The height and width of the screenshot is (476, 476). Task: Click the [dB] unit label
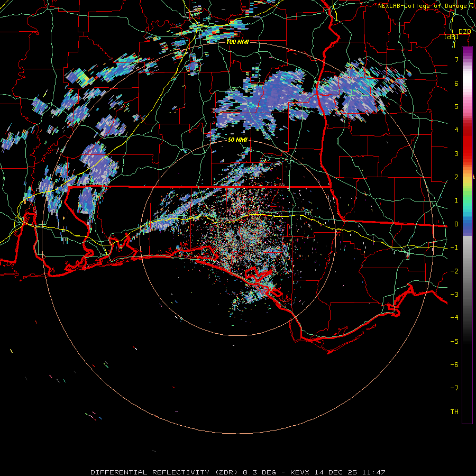pos(452,36)
